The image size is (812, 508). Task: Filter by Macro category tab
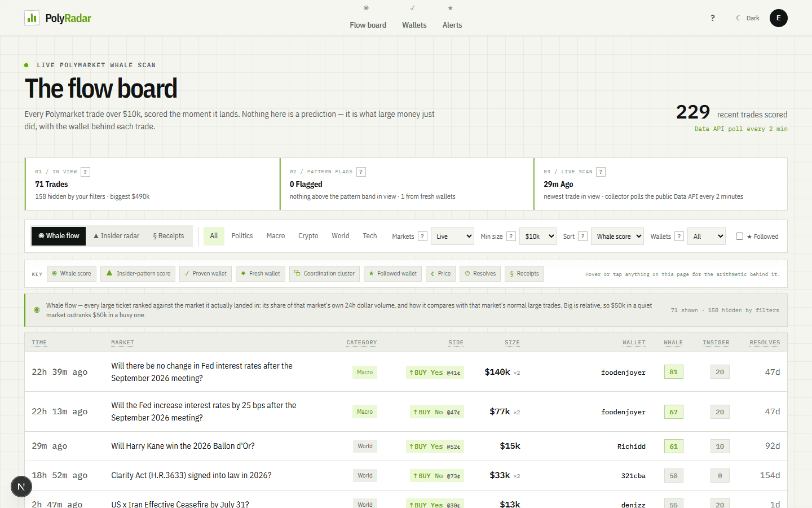276,236
